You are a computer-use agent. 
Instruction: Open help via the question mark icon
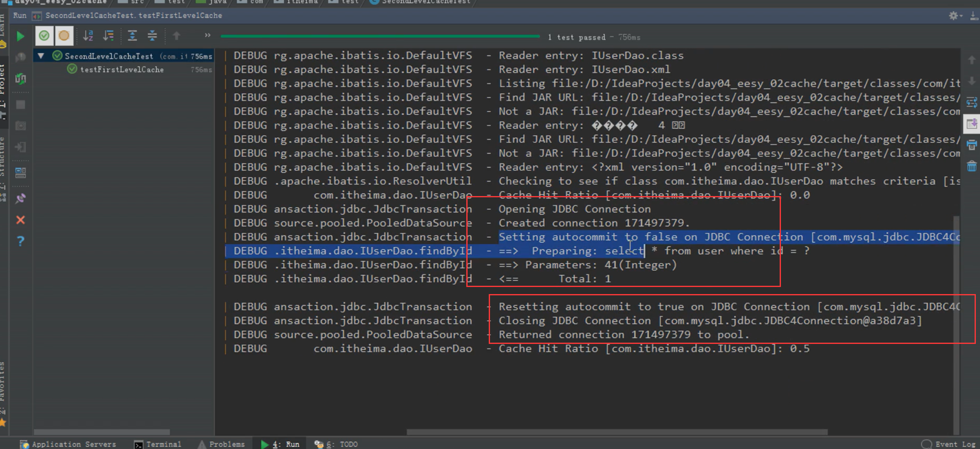click(x=20, y=241)
